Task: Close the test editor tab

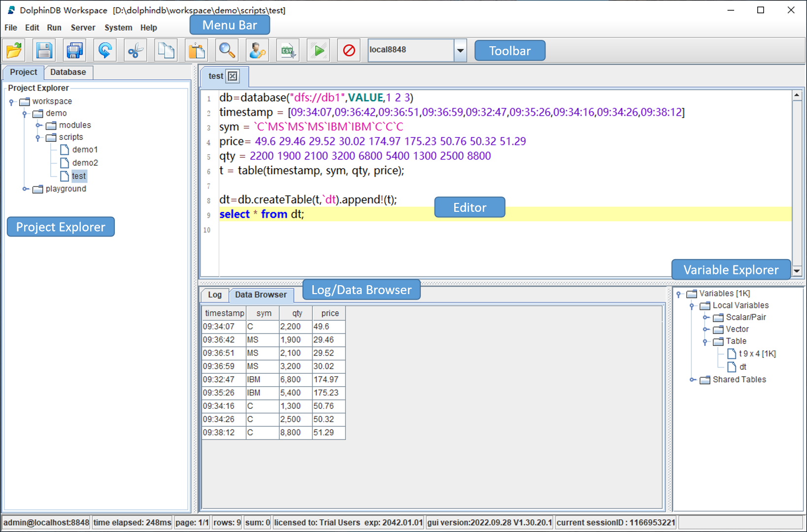Action: (233, 76)
